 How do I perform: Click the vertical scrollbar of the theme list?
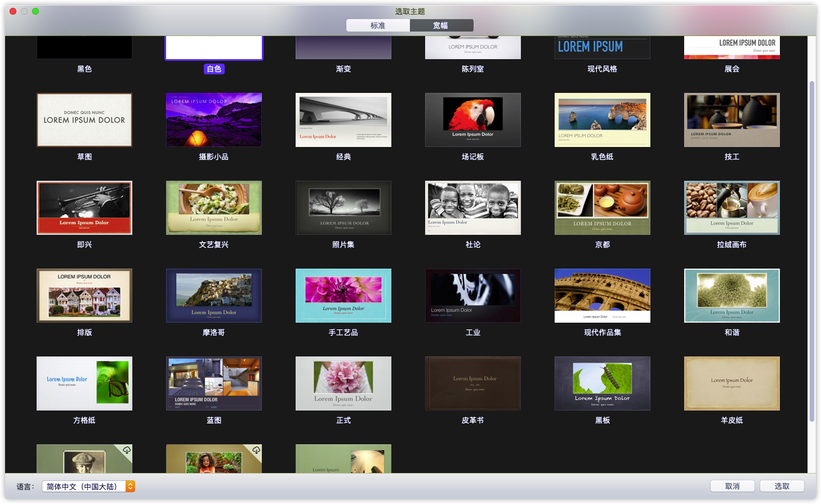pyautogui.click(x=812, y=251)
